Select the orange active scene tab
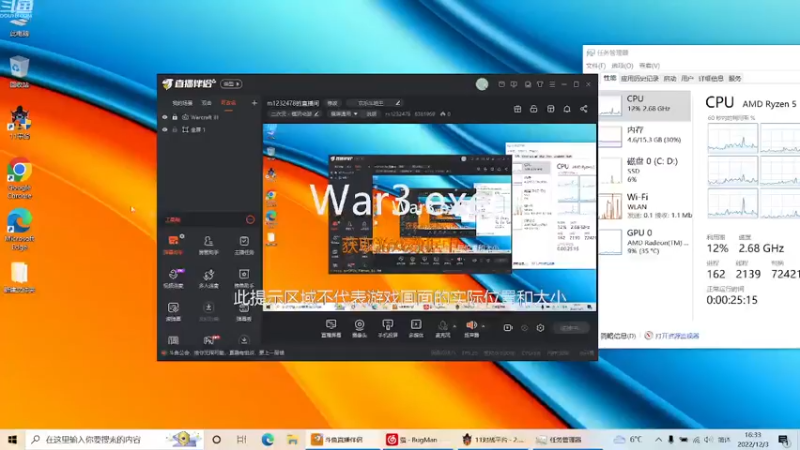Screen dimensions: 800x450 [228, 103]
